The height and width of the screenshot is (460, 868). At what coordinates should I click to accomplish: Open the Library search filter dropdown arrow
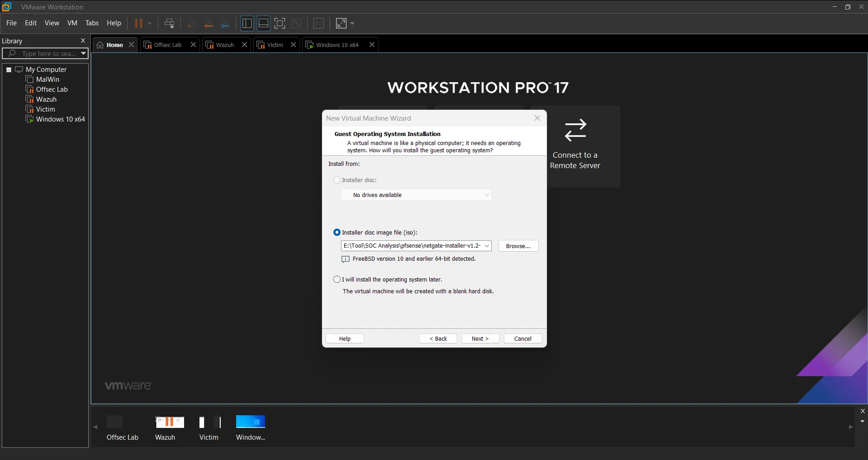point(83,53)
